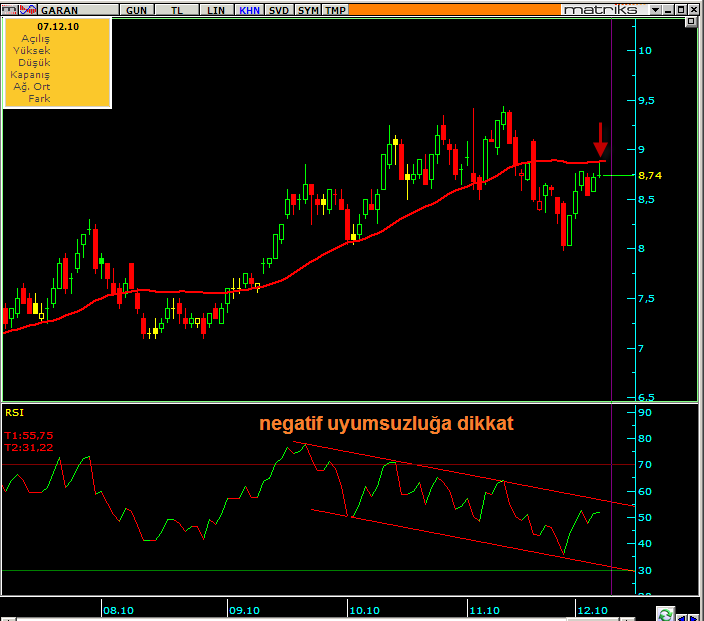The width and height of the screenshot is (704, 621).
Task: Minimize the Matriks chart window
Action: [666, 9]
